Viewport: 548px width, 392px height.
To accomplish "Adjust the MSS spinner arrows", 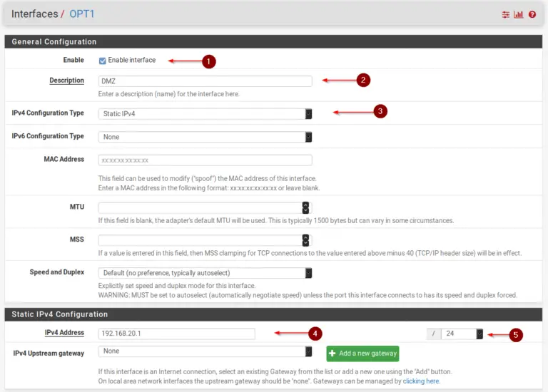I will click(305, 240).
